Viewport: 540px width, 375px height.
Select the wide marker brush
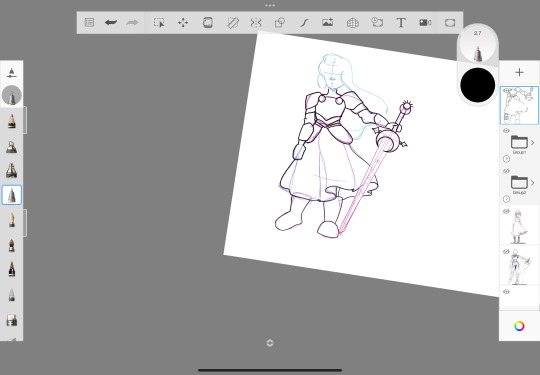pyautogui.click(x=12, y=170)
